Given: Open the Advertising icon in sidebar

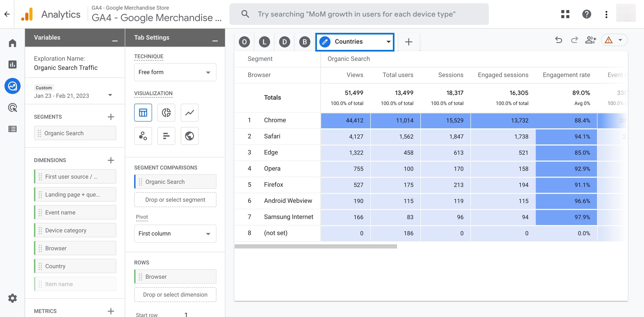Looking at the screenshot, I should (13, 108).
